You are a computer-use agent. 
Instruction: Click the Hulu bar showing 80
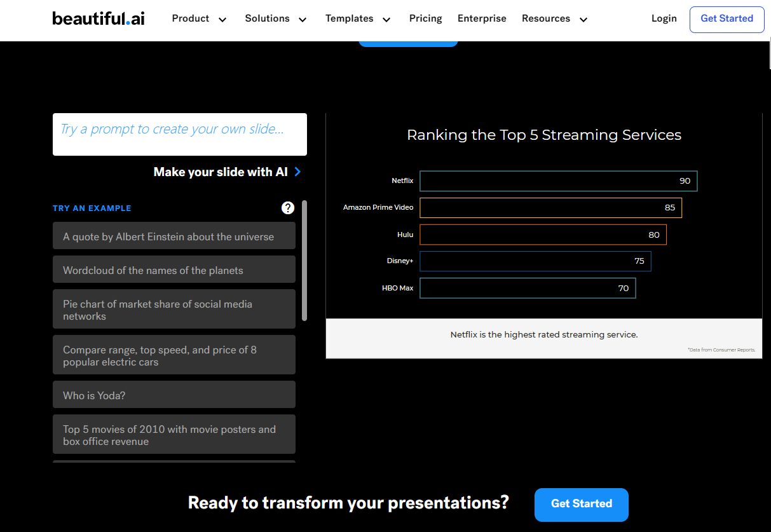(543, 235)
